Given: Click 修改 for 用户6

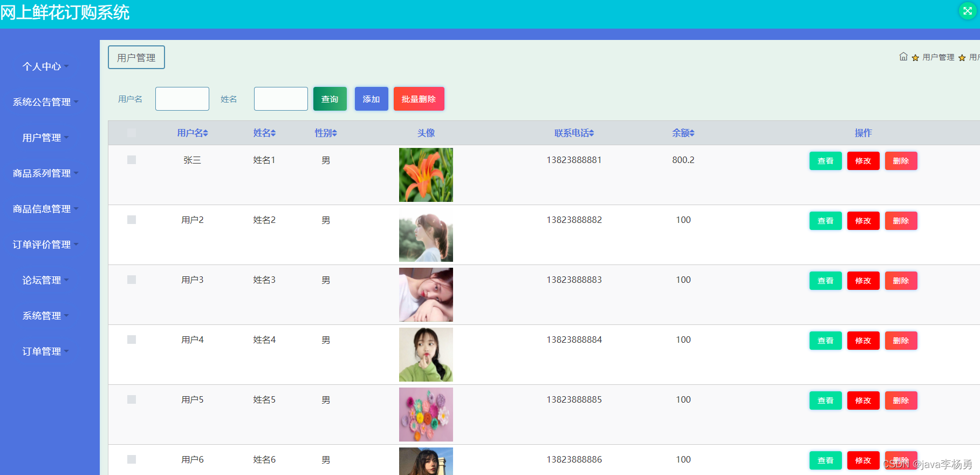Looking at the screenshot, I should point(864,460).
